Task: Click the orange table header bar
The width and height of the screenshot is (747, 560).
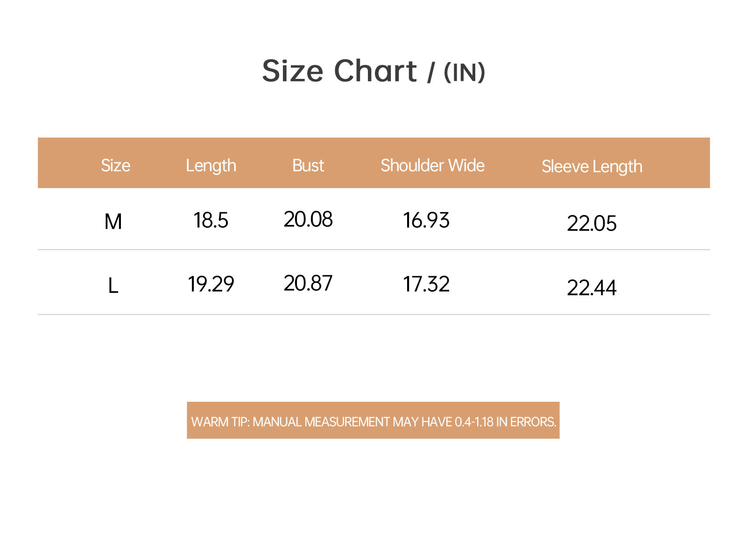Action: (x=373, y=163)
